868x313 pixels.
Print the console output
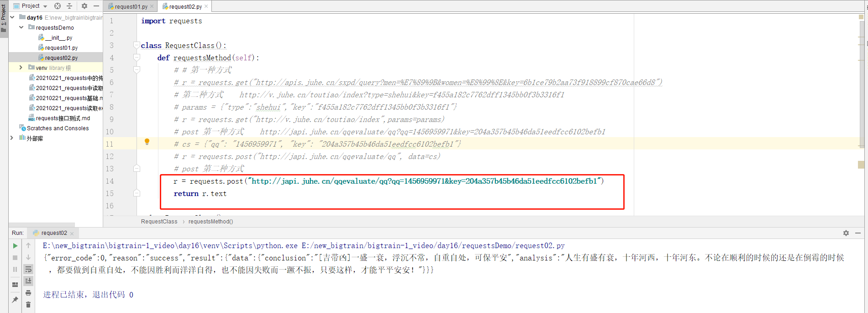pos(28,293)
